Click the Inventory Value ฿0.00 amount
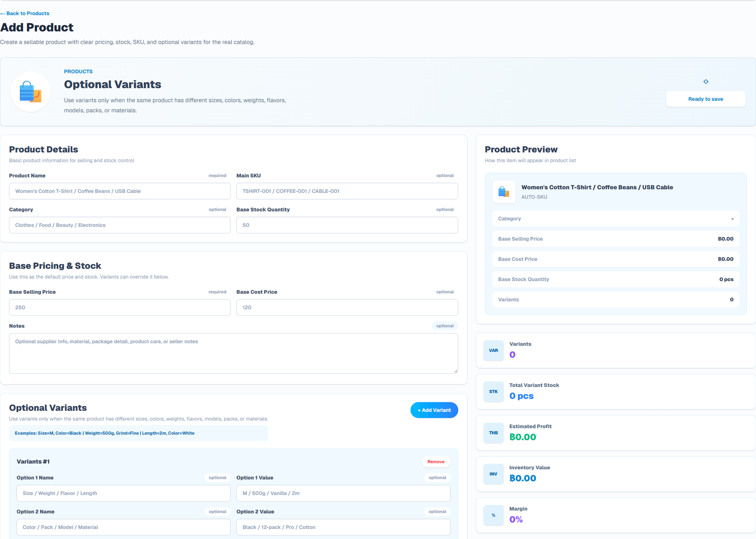 click(523, 478)
